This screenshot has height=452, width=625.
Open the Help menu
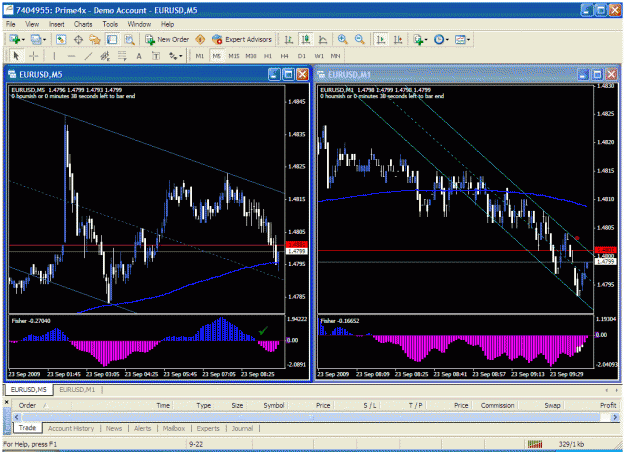click(167, 24)
